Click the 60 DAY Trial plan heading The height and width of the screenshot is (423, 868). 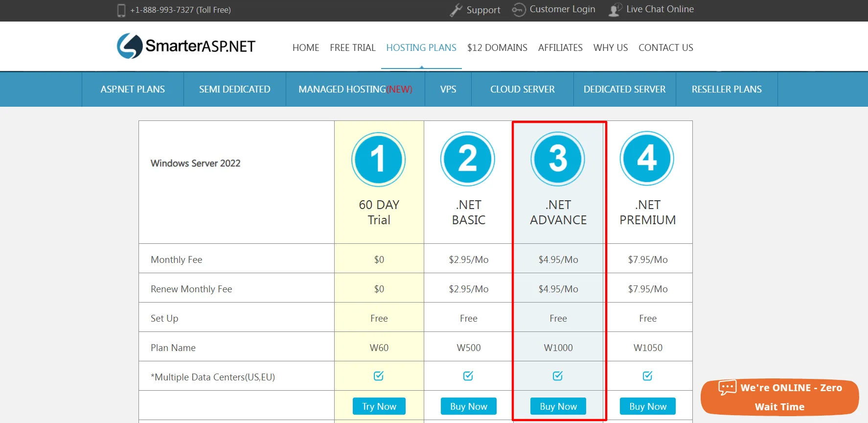[379, 212]
